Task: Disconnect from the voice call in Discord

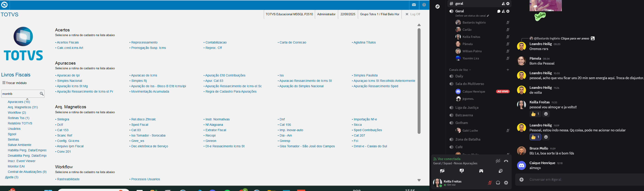Action: [x=506, y=161]
